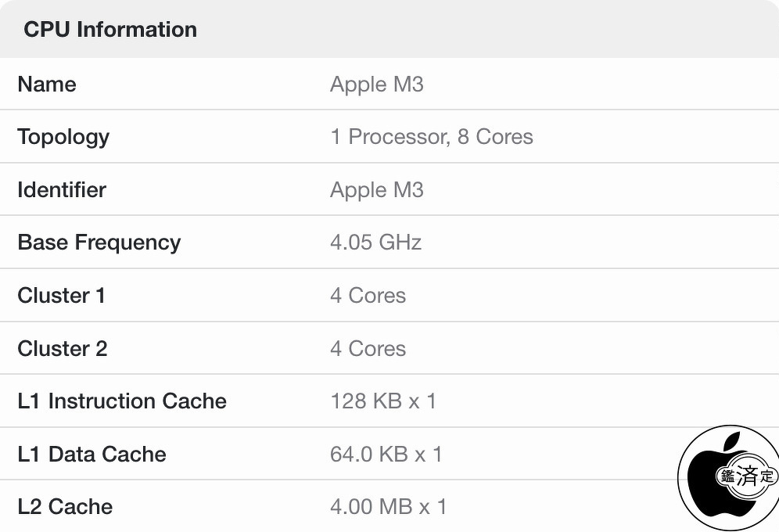Click the Identifier's Apple M3 value
The image size is (779, 532).
tap(376, 189)
